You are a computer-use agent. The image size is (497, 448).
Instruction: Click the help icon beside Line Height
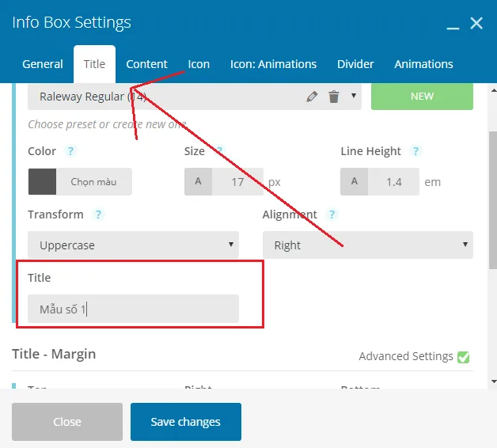pos(415,151)
